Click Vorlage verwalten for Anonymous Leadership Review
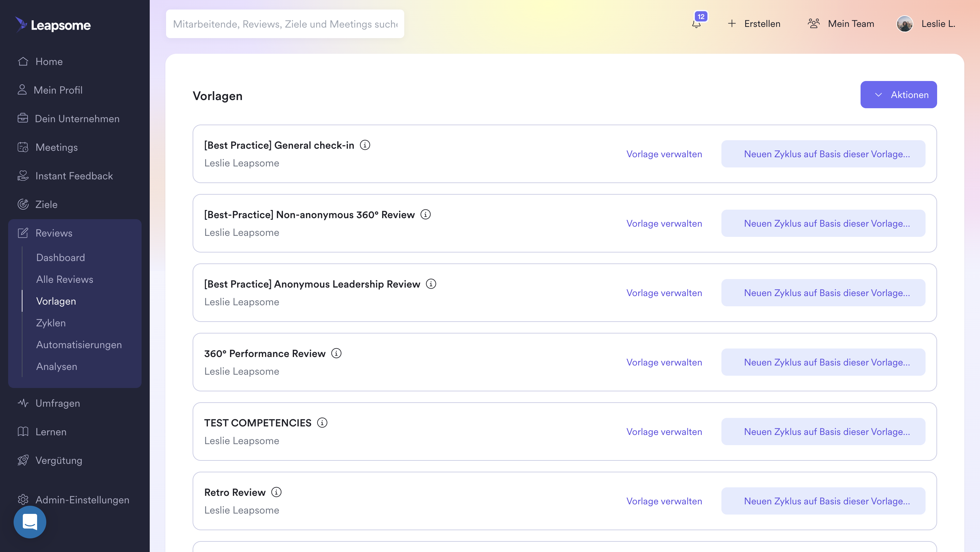980x552 pixels. coord(664,293)
